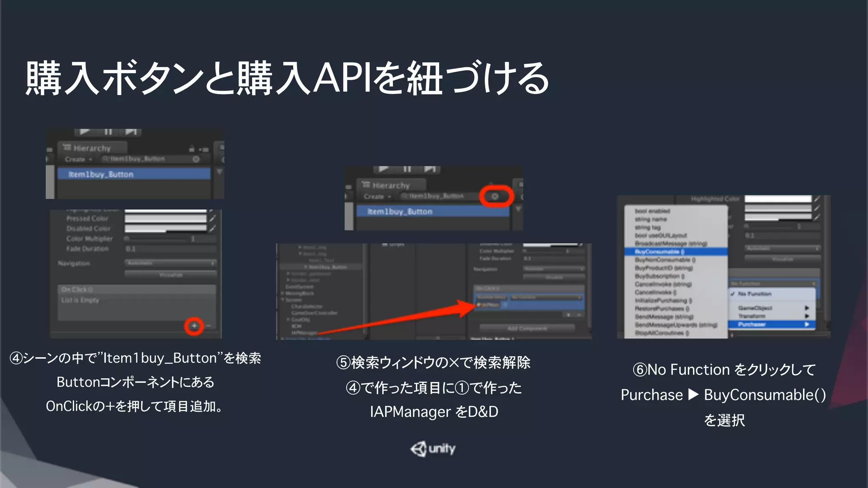Select IAPManager in the step ⑤ hierarchy tree
The height and width of the screenshot is (488, 868).
tap(304, 333)
